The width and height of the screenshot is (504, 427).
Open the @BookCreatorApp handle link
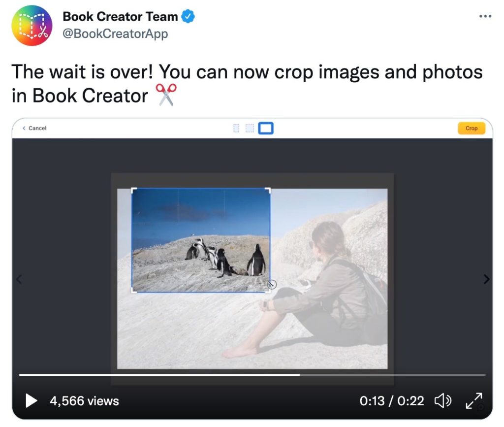click(115, 33)
